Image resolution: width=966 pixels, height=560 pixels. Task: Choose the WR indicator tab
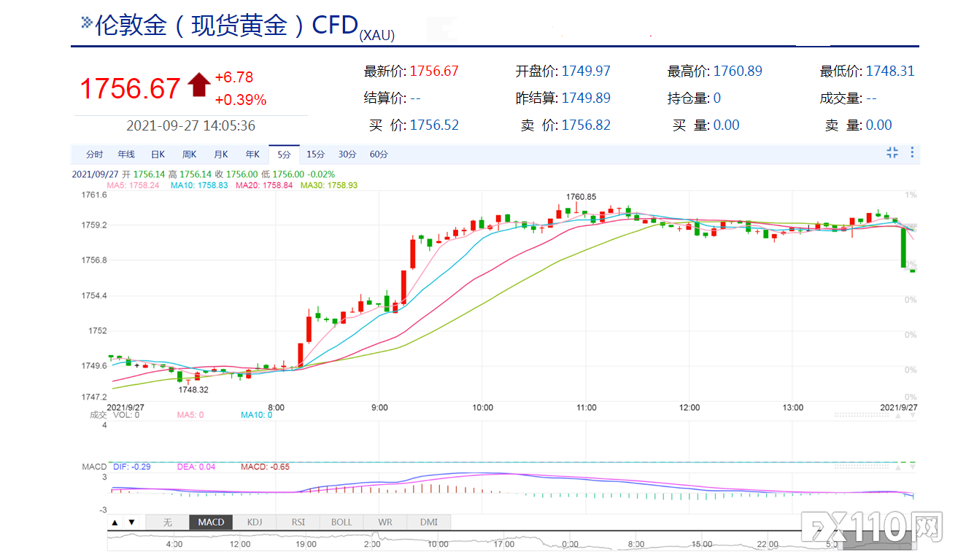pyautogui.click(x=385, y=522)
